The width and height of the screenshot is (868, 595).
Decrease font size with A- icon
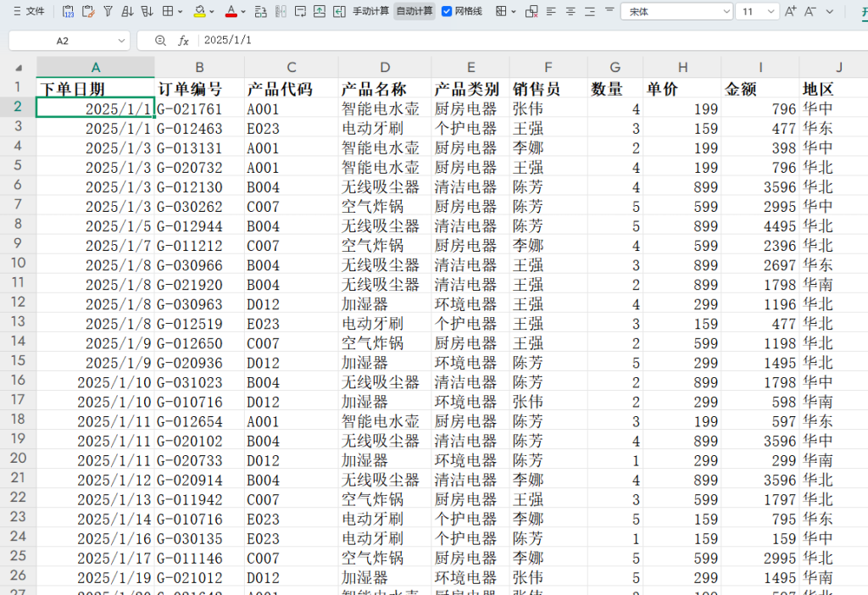click(810, 11)
